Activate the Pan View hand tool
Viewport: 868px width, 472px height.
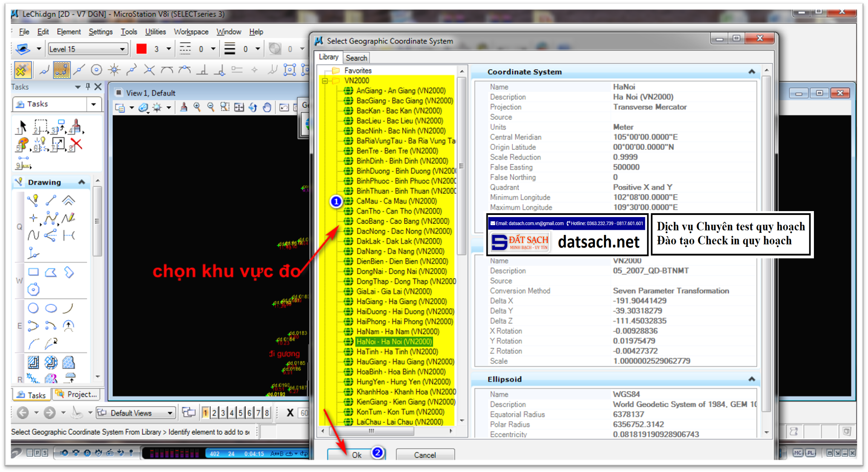point(267,108)
